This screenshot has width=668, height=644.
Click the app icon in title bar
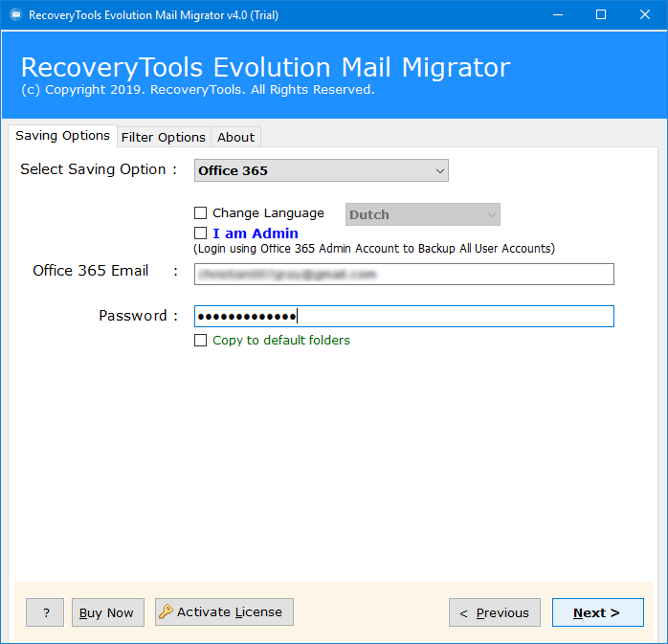[16, 15]
